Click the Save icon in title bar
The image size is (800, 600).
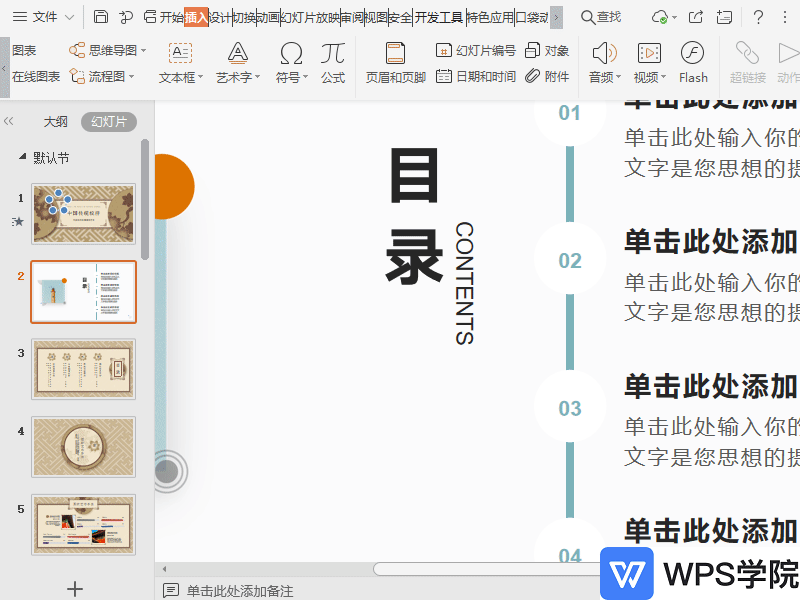pos(101,17)
